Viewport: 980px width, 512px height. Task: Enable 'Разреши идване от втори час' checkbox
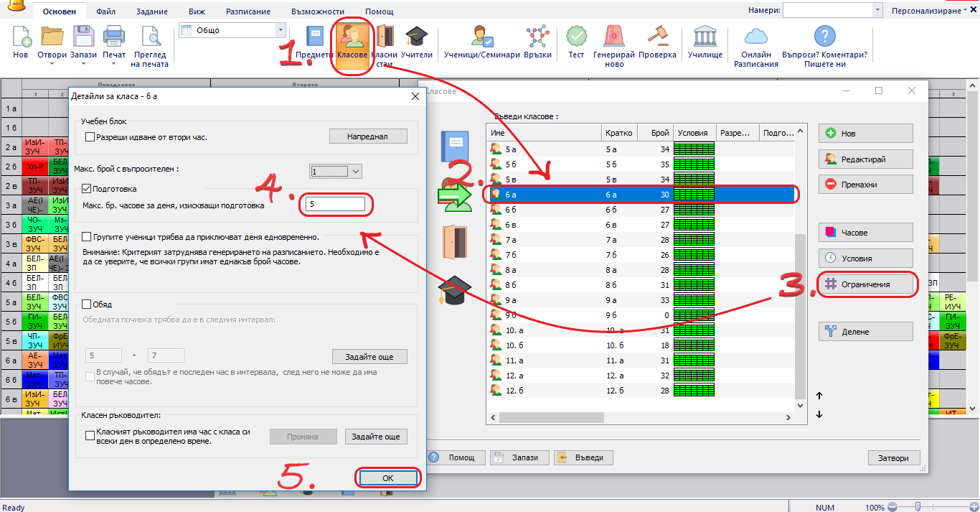tap(90, 137)
